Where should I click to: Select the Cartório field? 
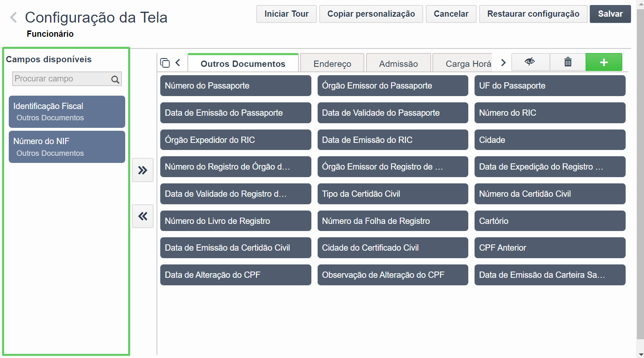pos(550,221)
